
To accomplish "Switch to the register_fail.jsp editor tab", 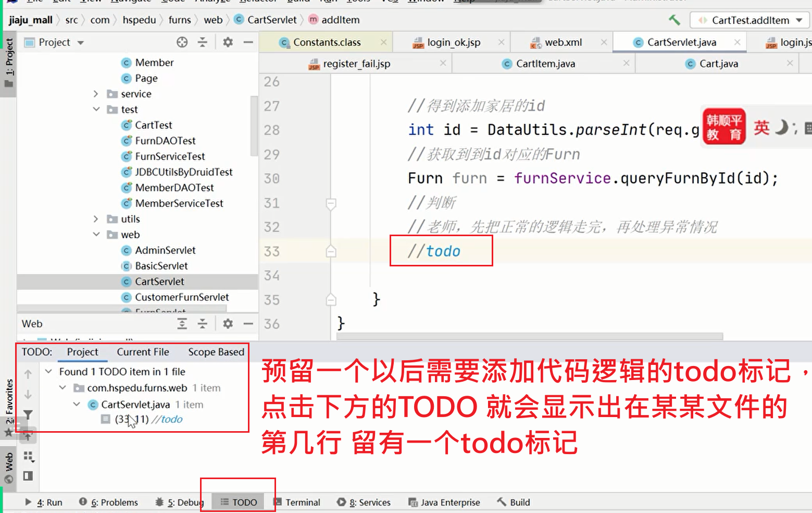I will (356, 64).
